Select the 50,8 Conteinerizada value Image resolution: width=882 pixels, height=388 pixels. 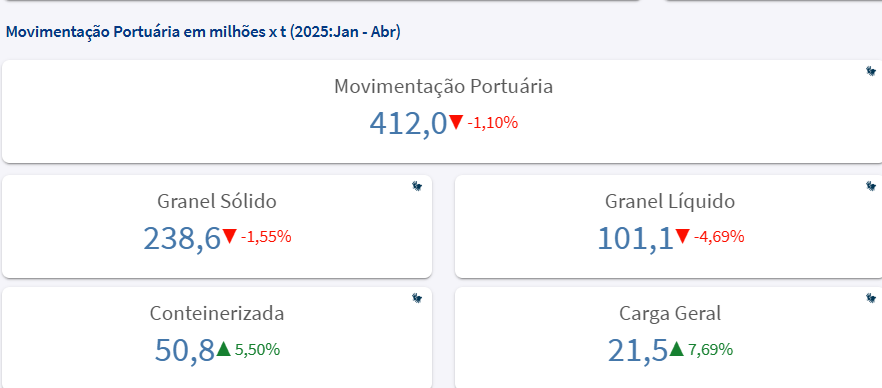pos(185,350)
